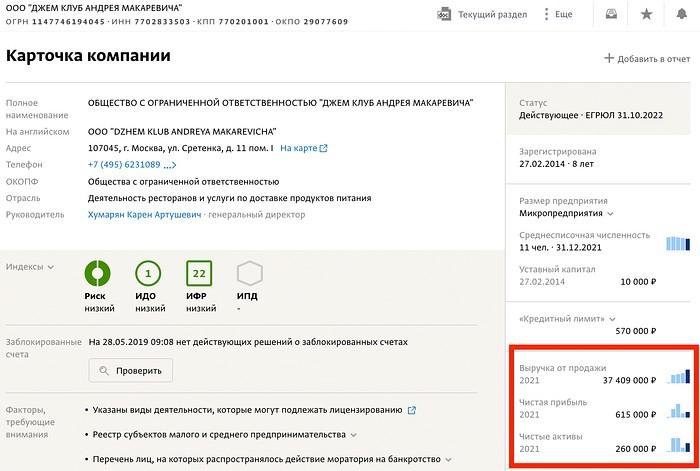Open the Текущий раздел document export
Image resolution: width=700 pixels, height=471 pixels.
(x=482, y=14)
